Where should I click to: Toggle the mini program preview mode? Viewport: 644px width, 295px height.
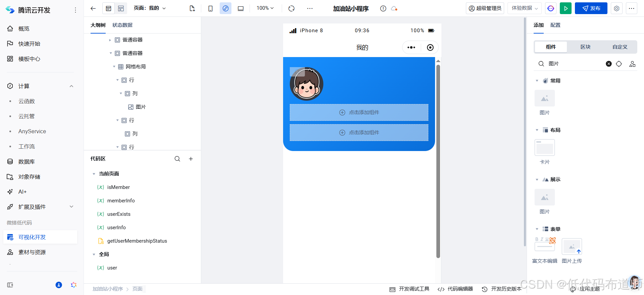click(x=225, y=8)
